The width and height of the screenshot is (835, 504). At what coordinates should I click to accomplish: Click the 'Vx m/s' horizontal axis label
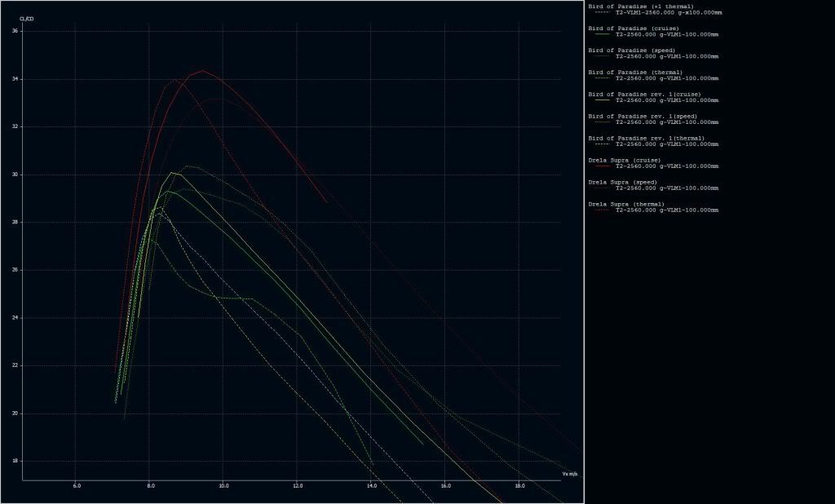pyautogui.click(x=570, y=474)
